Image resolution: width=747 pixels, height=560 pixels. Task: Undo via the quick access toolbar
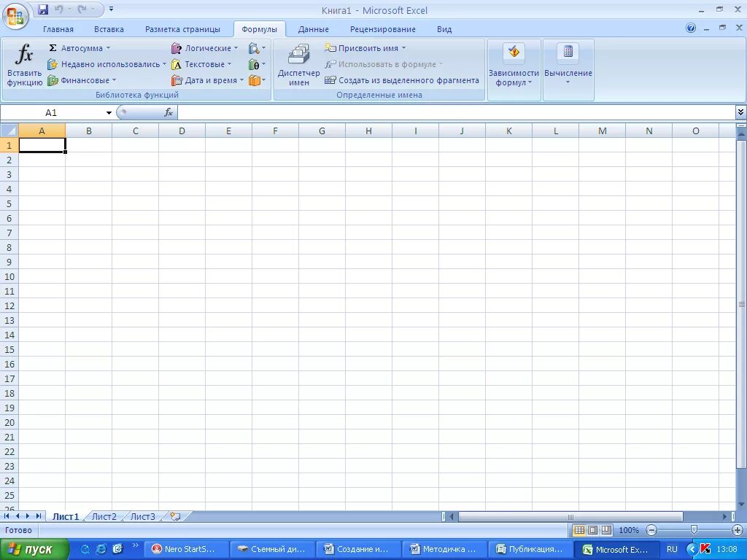[x=58, y=9]
